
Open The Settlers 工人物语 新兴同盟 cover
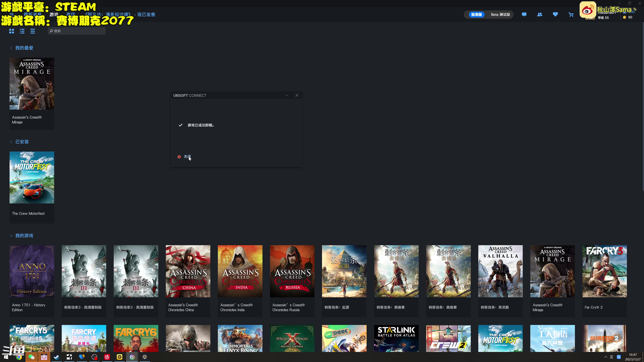[x=552, y=339]
